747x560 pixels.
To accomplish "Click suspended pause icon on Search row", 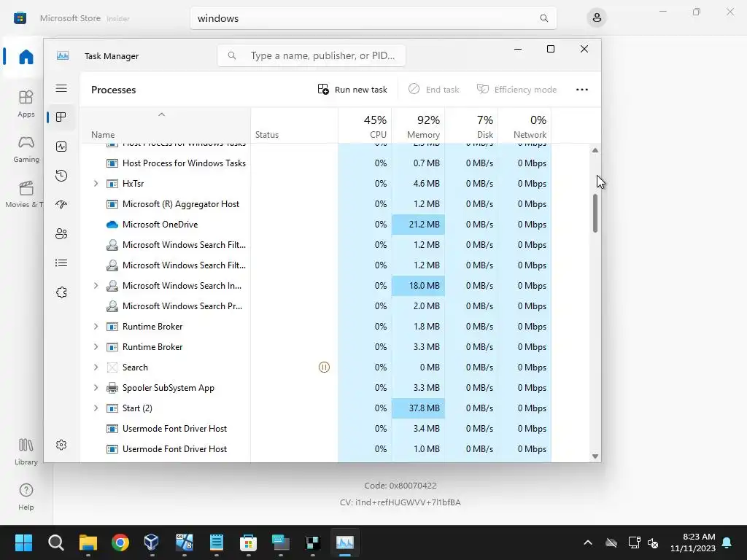I will pos(324,367).
